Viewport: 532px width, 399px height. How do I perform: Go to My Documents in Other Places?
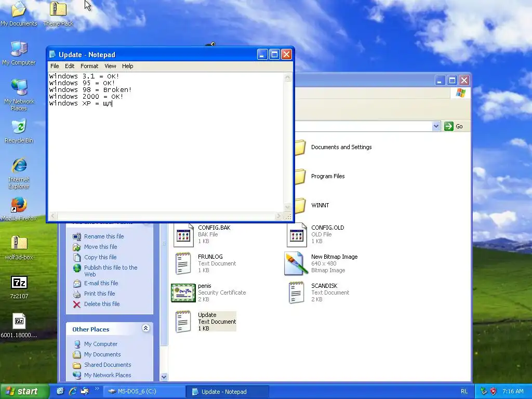(102, 354)
